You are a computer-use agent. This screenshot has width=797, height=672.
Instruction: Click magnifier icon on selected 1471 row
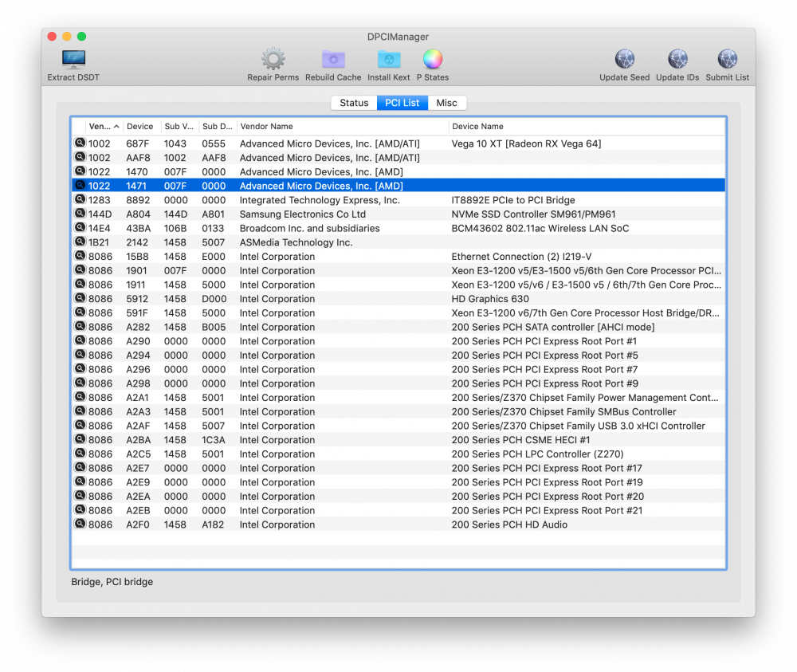click(x=80, y=186)
